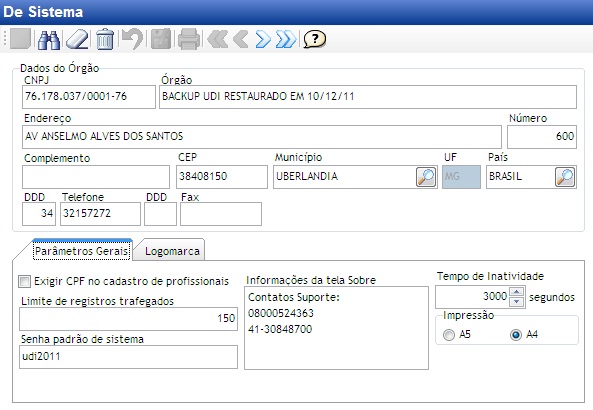Click the trash can delete icon

tap(105, 39)
